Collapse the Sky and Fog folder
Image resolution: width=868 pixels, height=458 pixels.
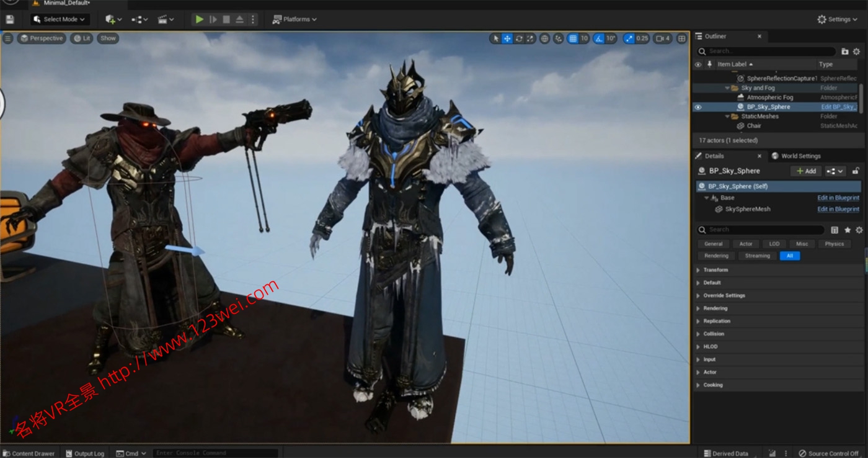coord(727,88)
